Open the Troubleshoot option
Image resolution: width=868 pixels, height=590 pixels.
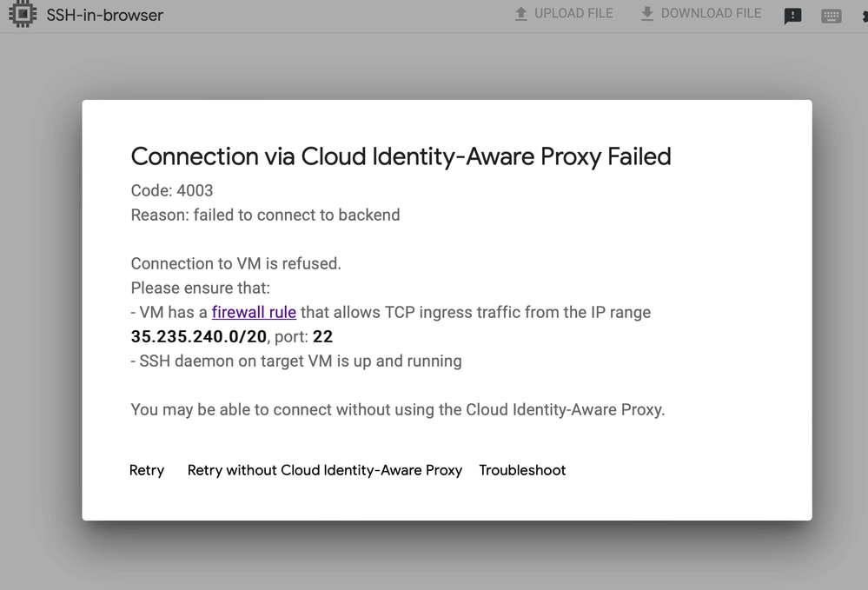[522, 470]
